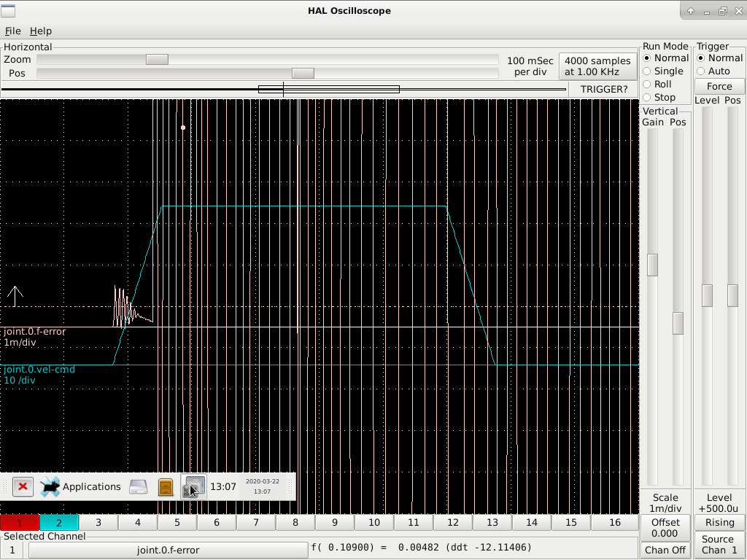Enable Roll run mode
747x560 pixels.
tap(647, 85)
